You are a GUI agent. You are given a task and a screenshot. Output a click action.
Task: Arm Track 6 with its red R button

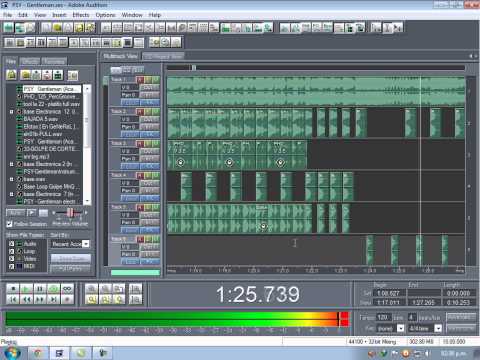pyautogui.click(x=140, y=239)
